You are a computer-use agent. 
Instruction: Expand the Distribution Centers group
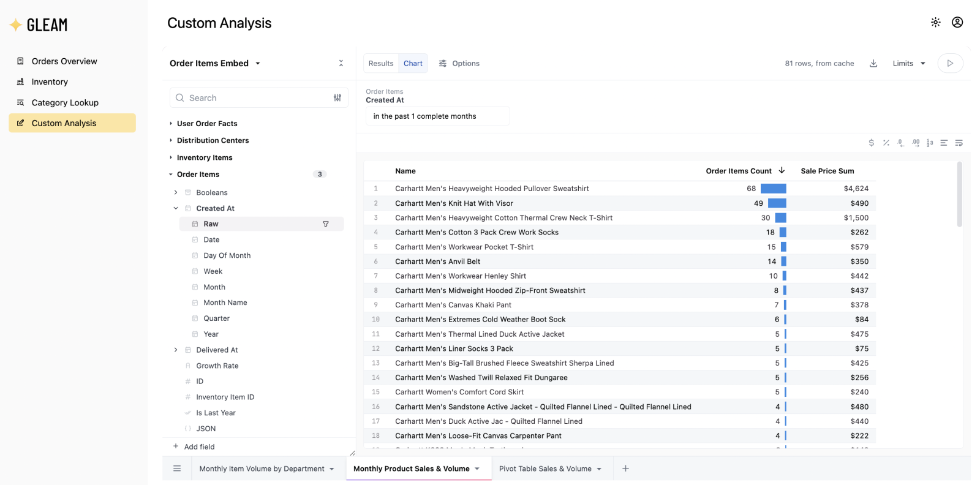click(x=171, y=141)
